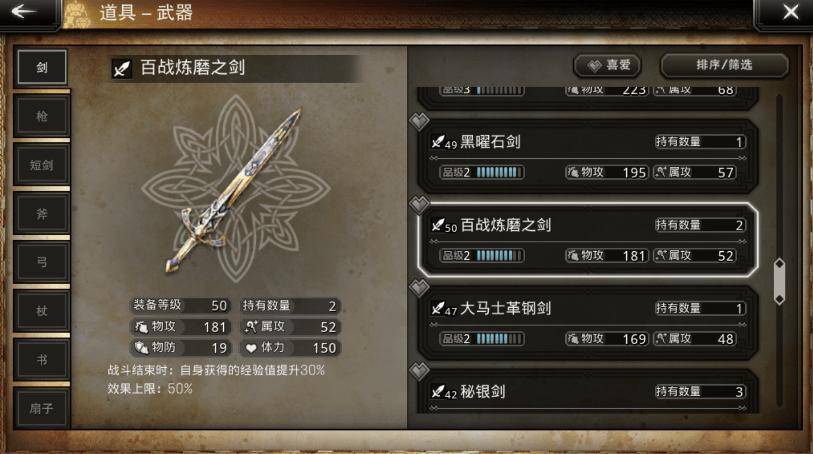Toggle favorite heart on 大马士革钢剑

click(419, 288)
